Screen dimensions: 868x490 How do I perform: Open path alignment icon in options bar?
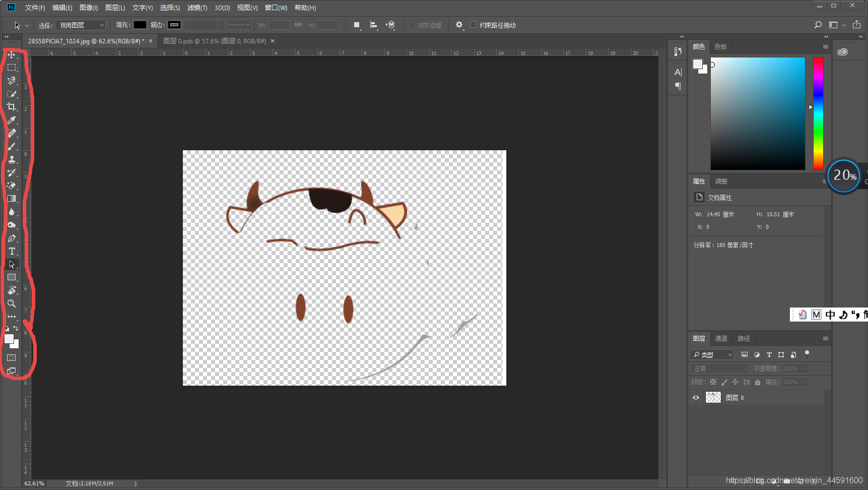point(373,25)
